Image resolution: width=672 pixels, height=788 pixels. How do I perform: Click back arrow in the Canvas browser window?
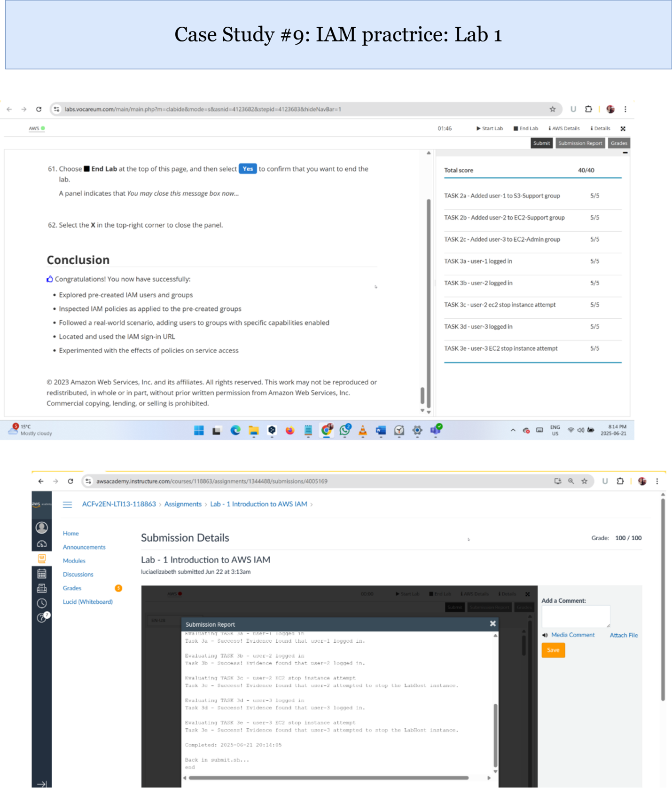[41, 481]
